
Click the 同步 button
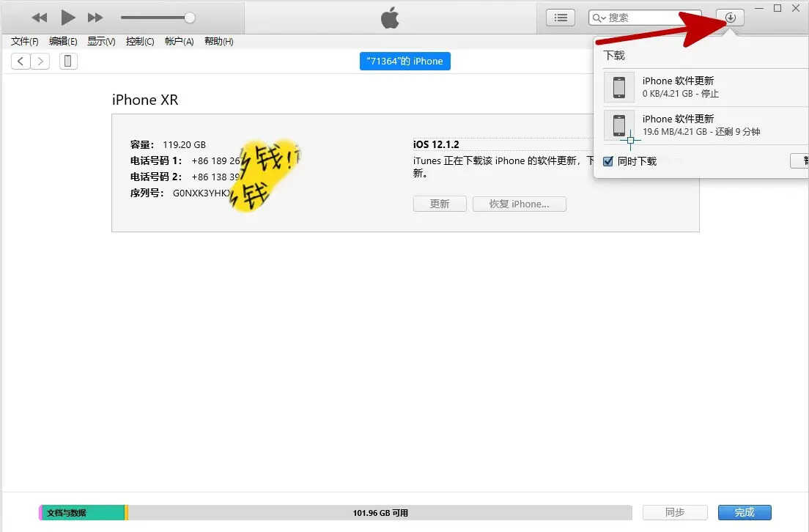[675, 512]
